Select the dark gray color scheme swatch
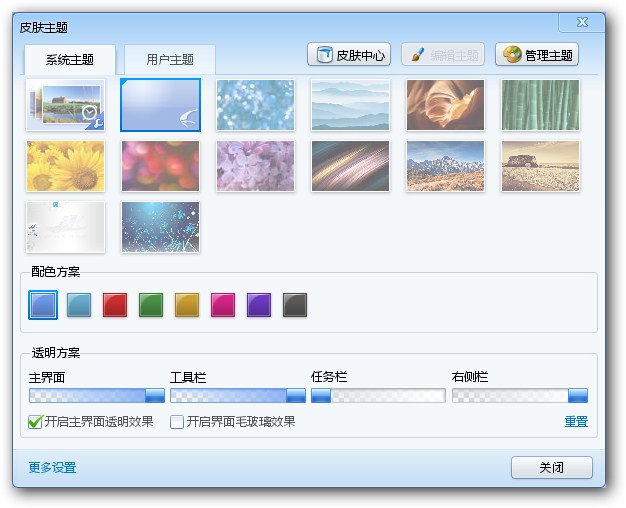626x508 pixels. [x=295, y=305]
